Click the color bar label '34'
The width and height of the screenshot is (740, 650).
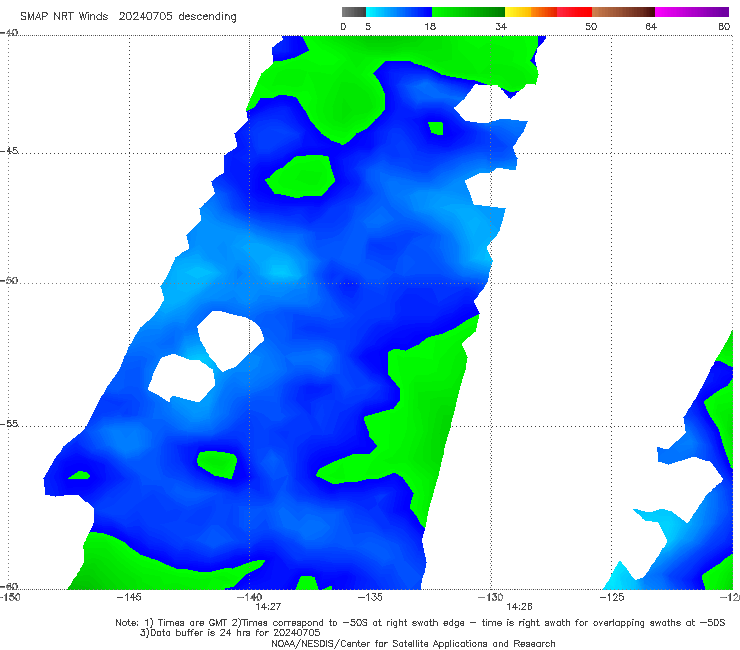(x=501, y=27)
